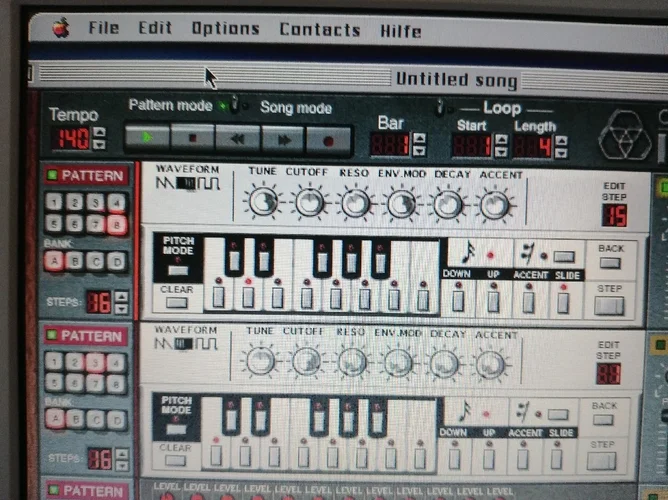The image size is (668, 500).
Task: Click the first synth DECAY knob
Action: 448,204
